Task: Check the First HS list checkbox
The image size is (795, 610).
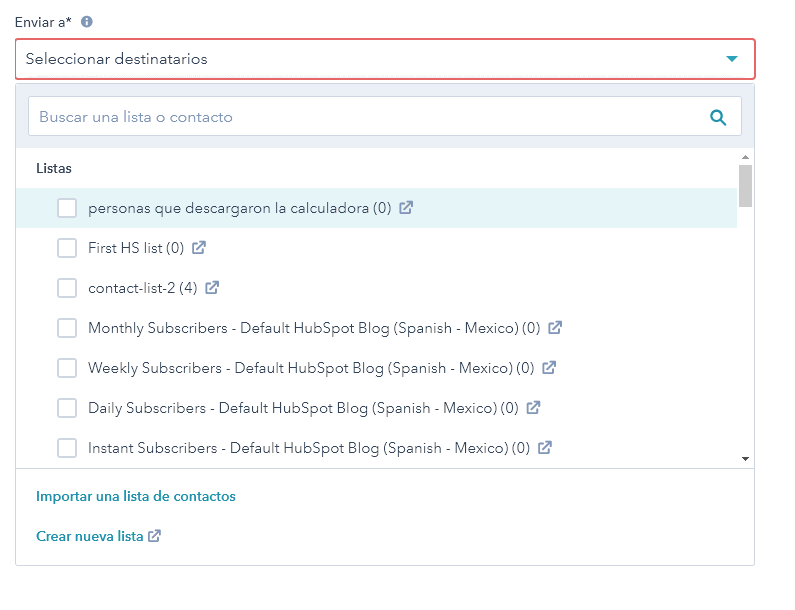Action: point(67,248)
